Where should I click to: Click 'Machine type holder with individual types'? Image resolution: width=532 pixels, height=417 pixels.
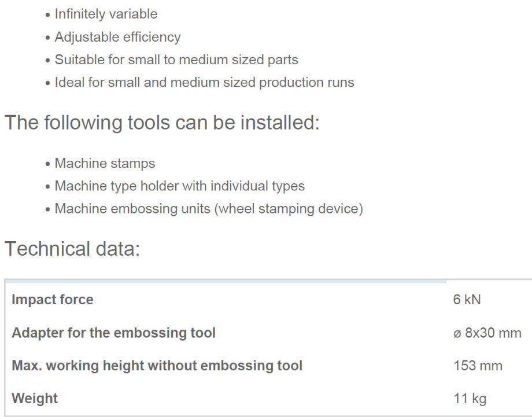(179, 186)
